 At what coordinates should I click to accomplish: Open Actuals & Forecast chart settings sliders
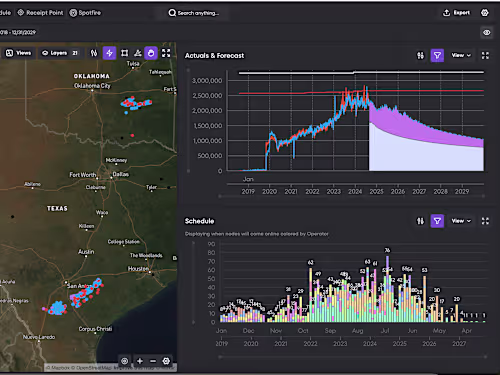coord(421,55)
